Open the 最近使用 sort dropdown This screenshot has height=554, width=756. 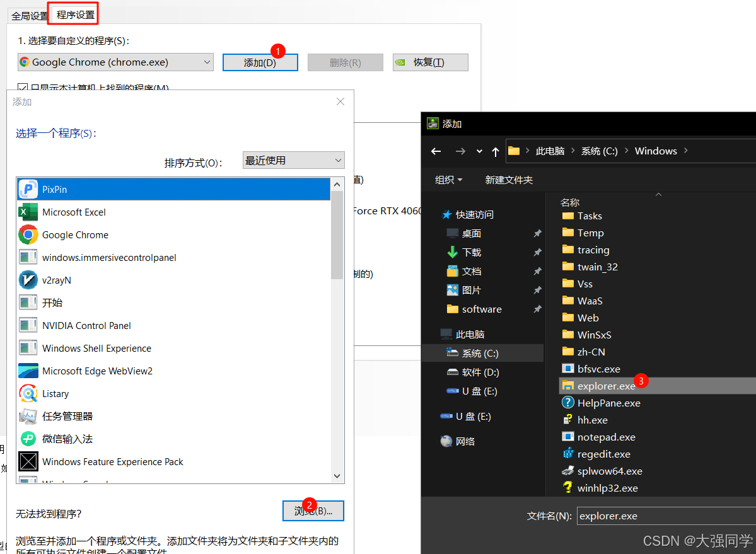coord(294,160)
